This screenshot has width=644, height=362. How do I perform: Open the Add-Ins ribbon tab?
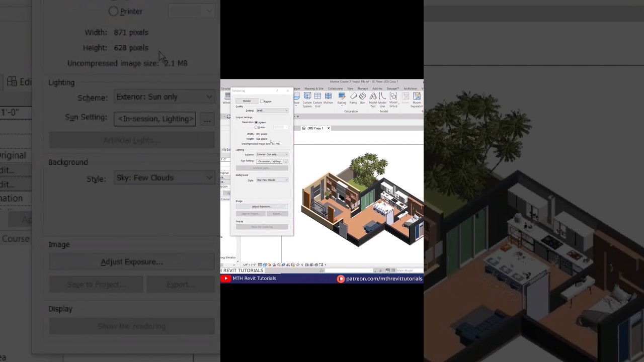tap(377, 88)
